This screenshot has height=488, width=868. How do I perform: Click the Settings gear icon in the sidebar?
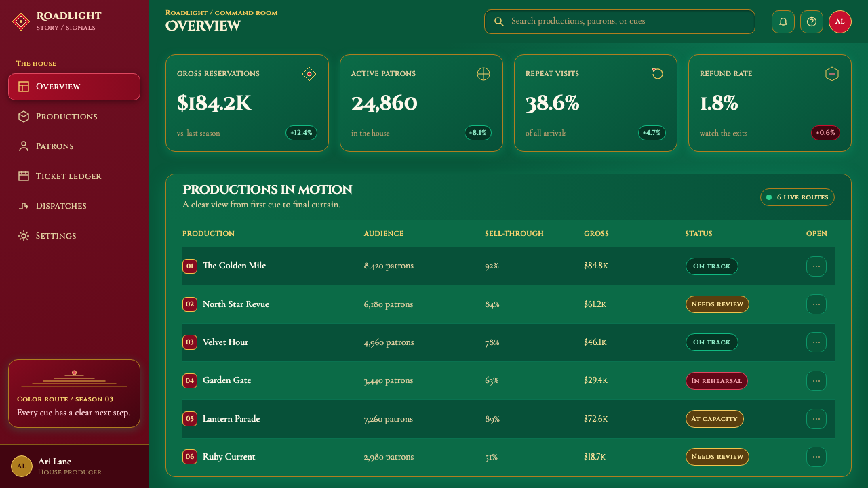(x=24, y=236)
